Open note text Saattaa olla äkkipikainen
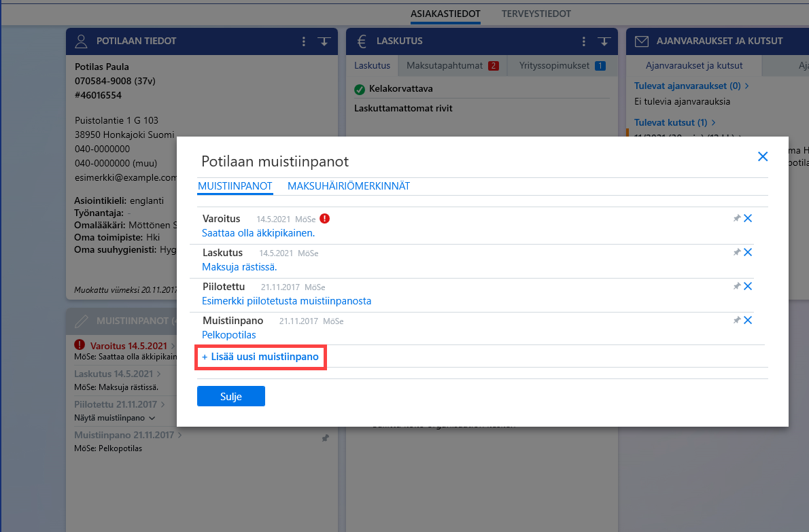Image resolution: width=809 pixels, height=532 pixels. tap(258, 233)
